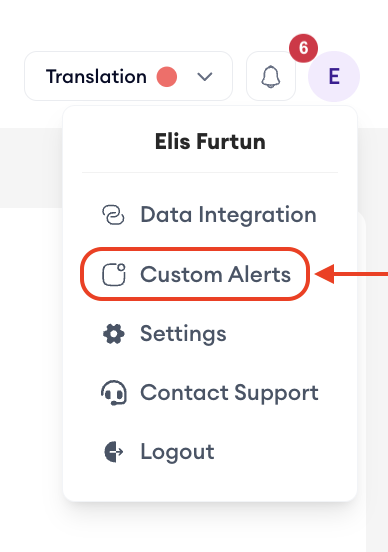Viewport: 388px width, 552px height.
Task: Open the Translation selector box
Action: tap(129, 76)
